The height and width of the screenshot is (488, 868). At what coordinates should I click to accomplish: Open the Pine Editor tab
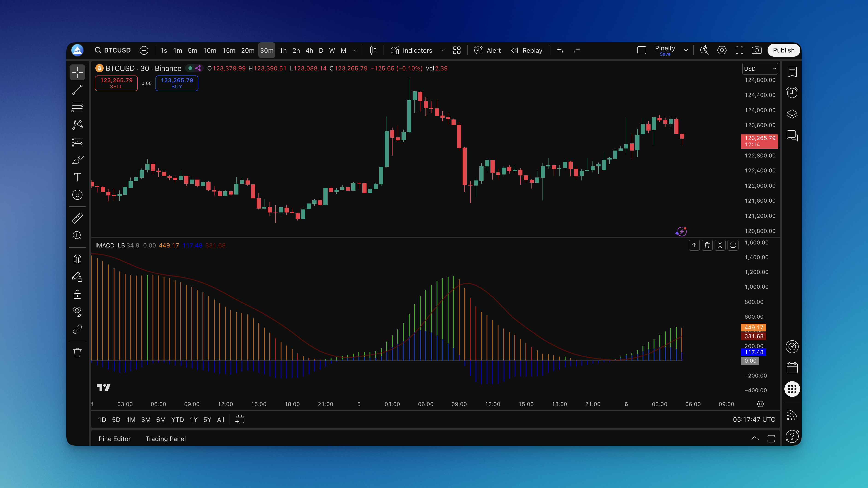tap(114, 439)
